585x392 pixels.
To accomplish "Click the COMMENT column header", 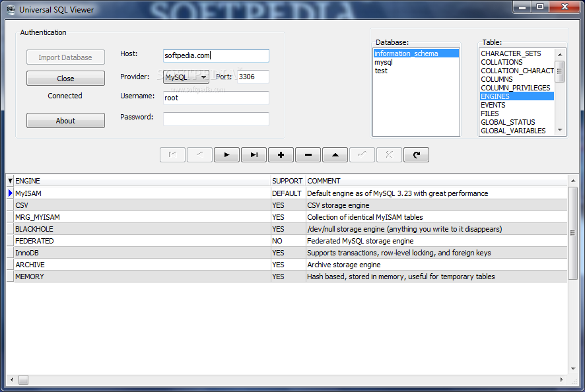I will 436,181.
